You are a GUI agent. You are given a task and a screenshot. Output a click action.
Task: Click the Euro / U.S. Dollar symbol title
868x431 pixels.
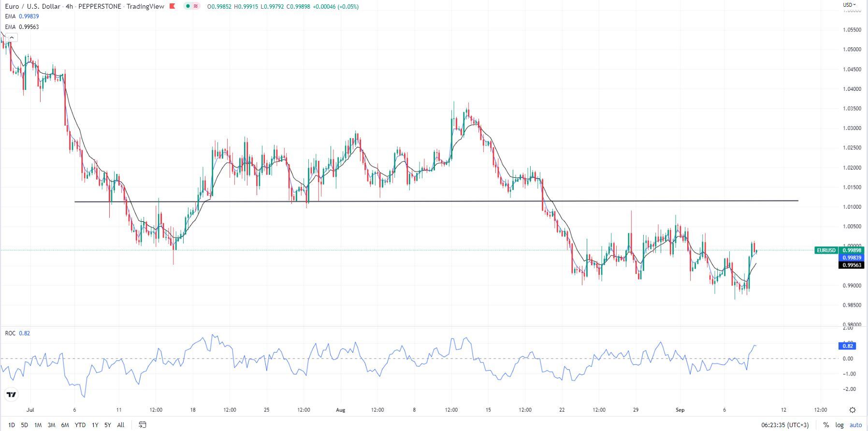(x=33, y=6)
